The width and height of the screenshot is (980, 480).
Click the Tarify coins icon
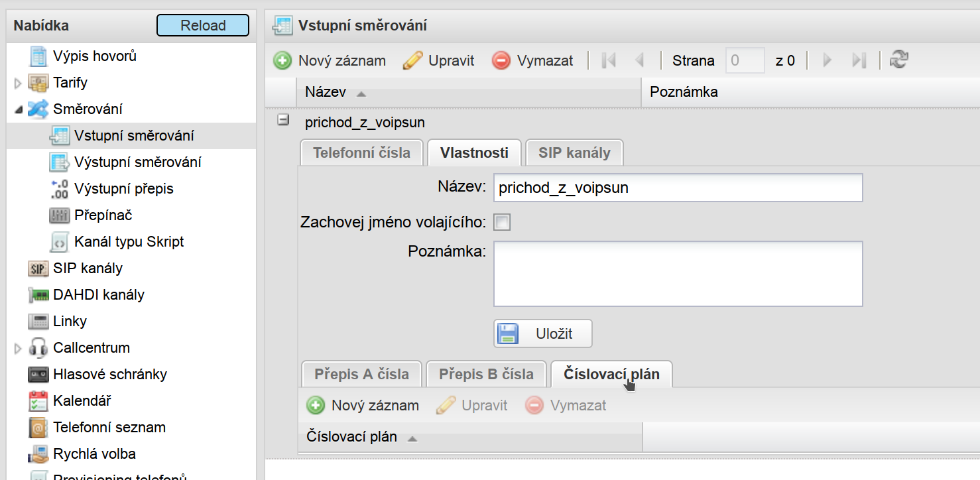click(x=38, y=83)
